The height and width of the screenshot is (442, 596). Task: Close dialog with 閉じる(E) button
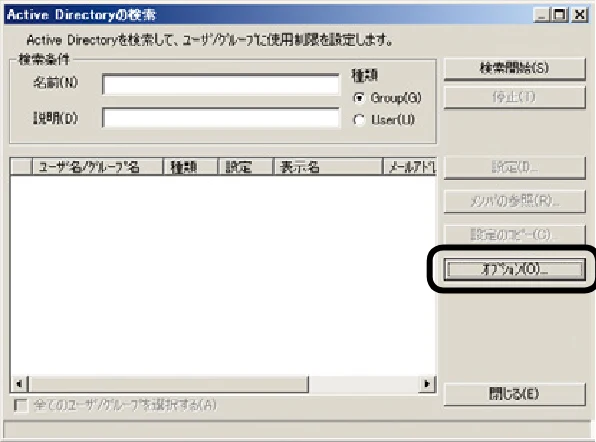[x=514, y=394]
